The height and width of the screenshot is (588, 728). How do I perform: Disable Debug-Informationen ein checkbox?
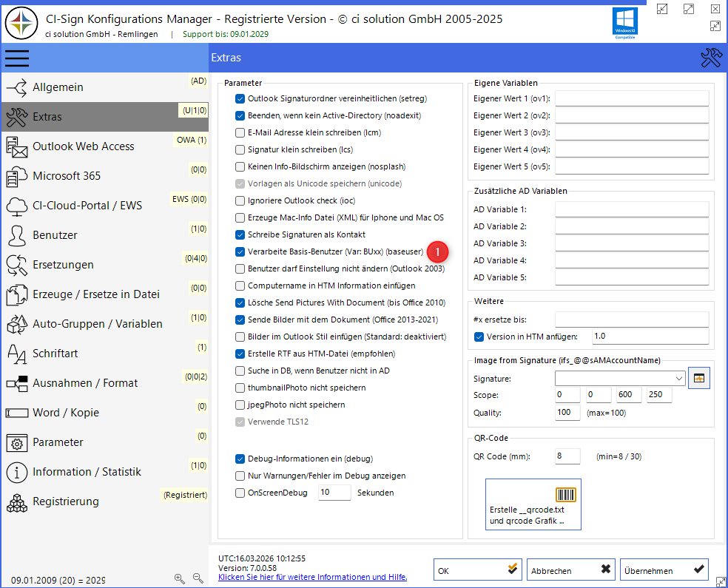240,459
